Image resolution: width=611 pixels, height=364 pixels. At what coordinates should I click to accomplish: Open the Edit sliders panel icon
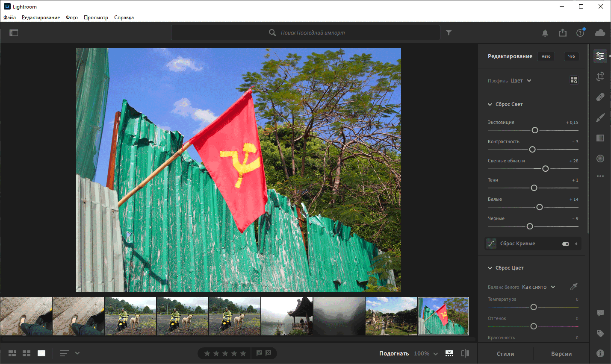(600, 56)
